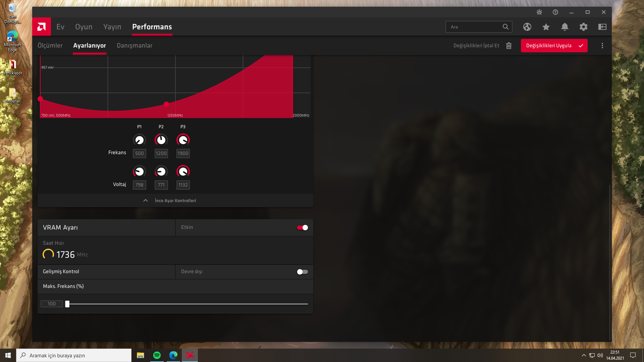The image size is (644, 362).
Task: Click Değişiklikleri Uygula button
Action: [554, 46]
